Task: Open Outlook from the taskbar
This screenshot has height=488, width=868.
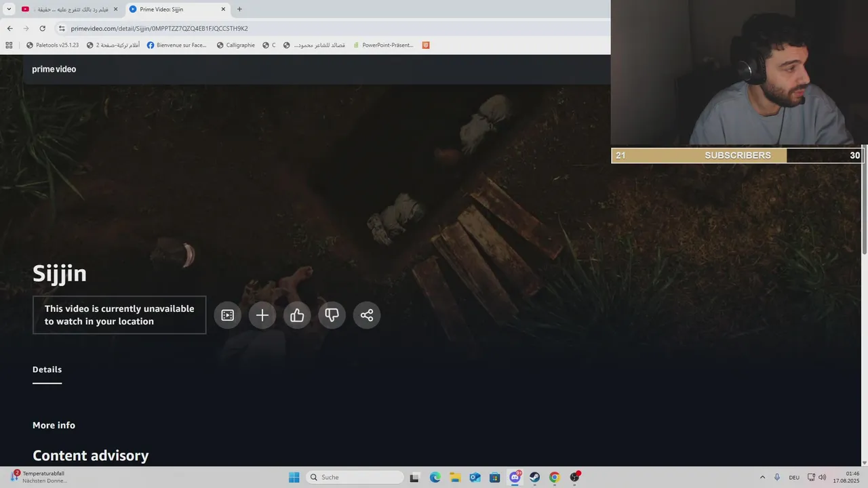Action: click(475, 477)
